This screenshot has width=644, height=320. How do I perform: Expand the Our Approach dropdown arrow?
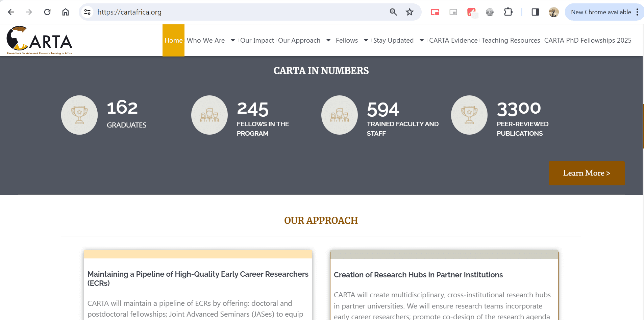[328, 40]
